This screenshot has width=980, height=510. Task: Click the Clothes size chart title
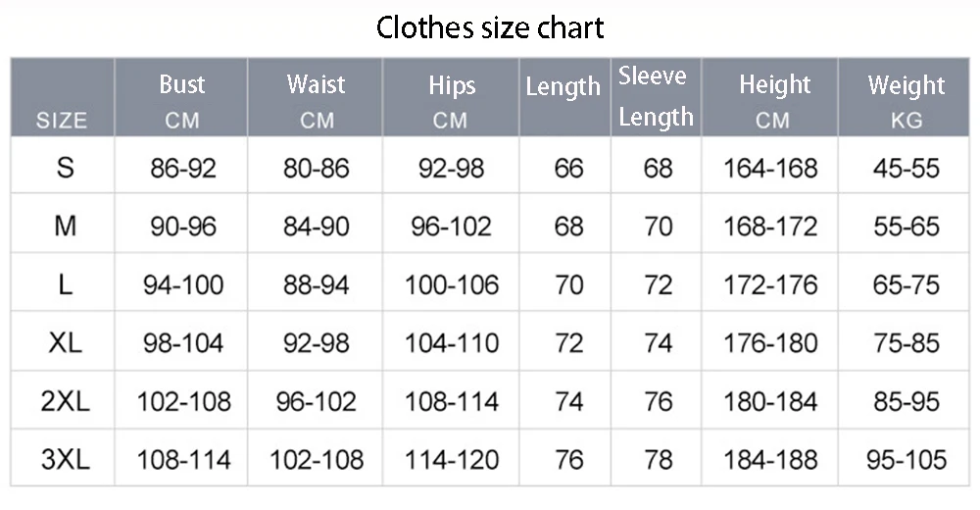coord(490,27)
